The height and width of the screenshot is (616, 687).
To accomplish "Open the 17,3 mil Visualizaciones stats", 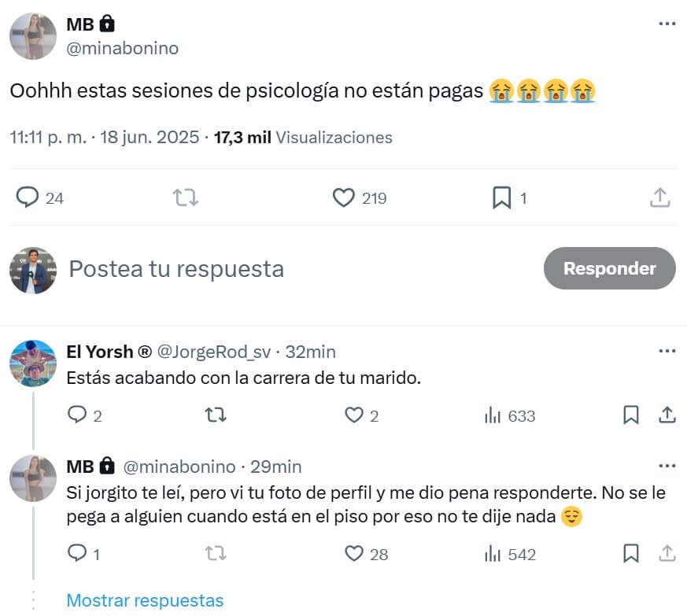I will (x=295, y=137).
